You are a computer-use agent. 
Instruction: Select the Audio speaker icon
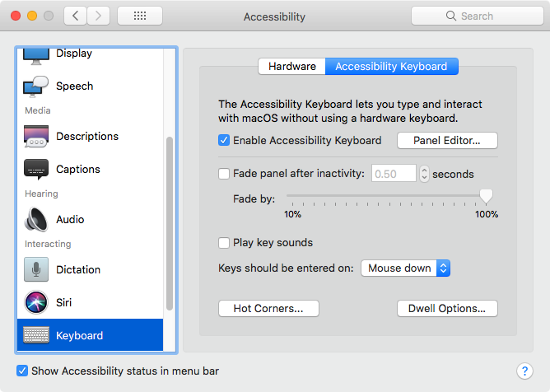[x=36, y=219]
